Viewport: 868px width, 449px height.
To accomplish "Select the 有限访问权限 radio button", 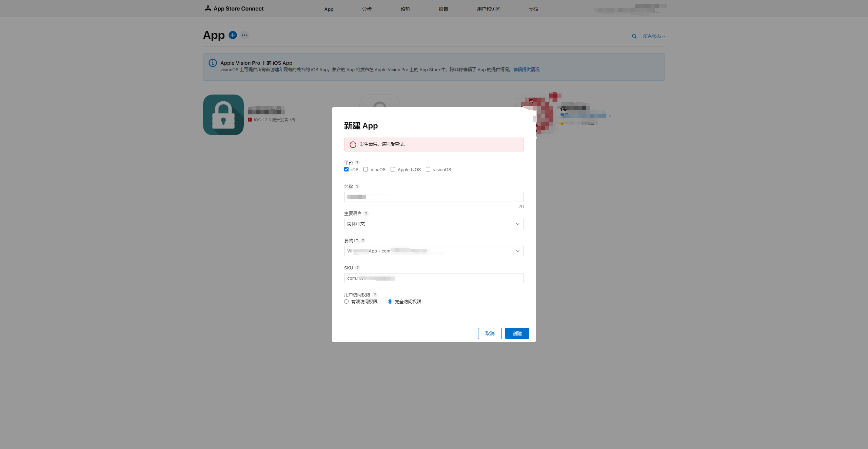I will point(346,302).
